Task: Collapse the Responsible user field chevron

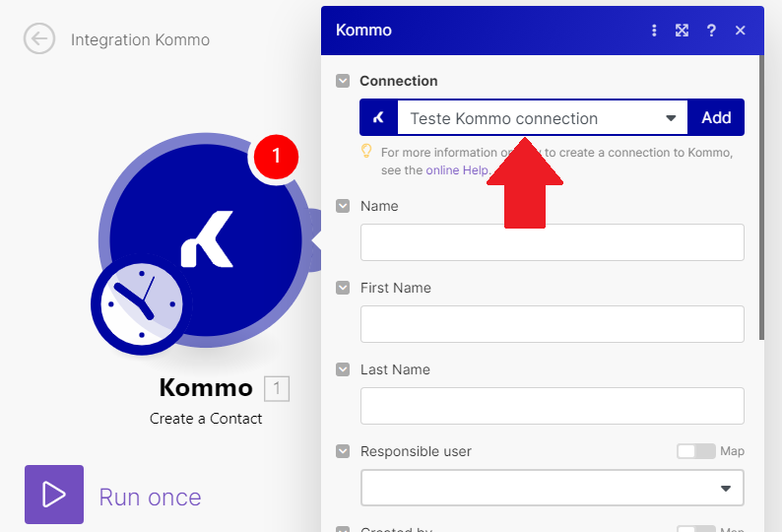Action: pos(343,451)
